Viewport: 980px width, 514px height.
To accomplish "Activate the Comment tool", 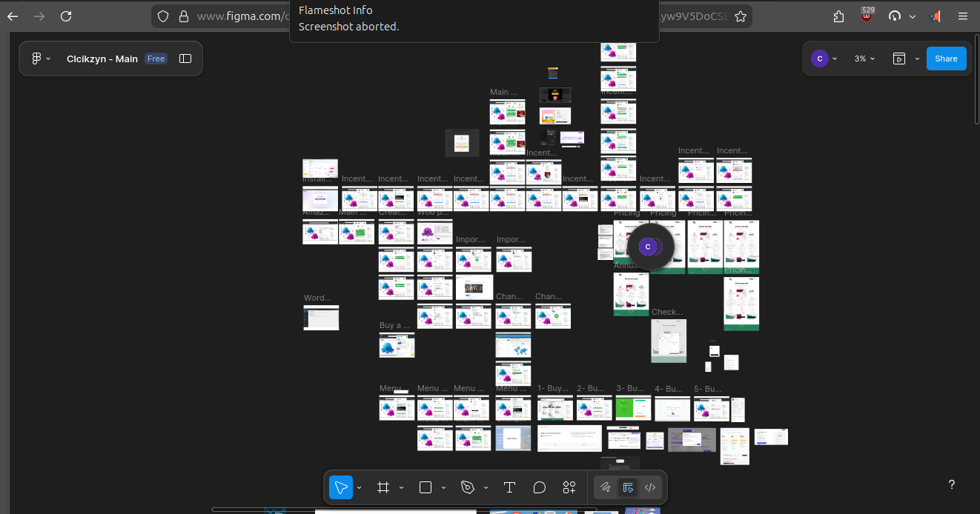I will coord(540,487).
